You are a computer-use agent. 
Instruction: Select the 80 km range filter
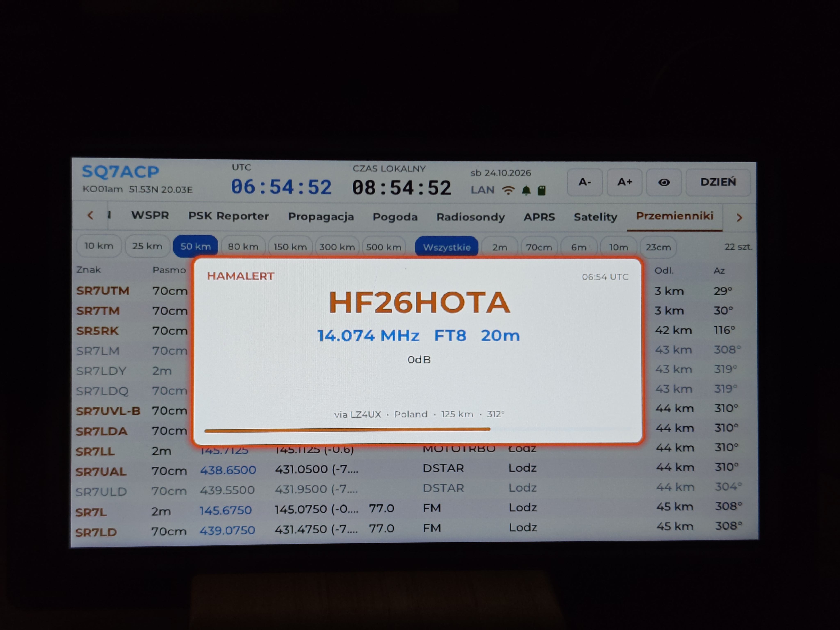243,247
